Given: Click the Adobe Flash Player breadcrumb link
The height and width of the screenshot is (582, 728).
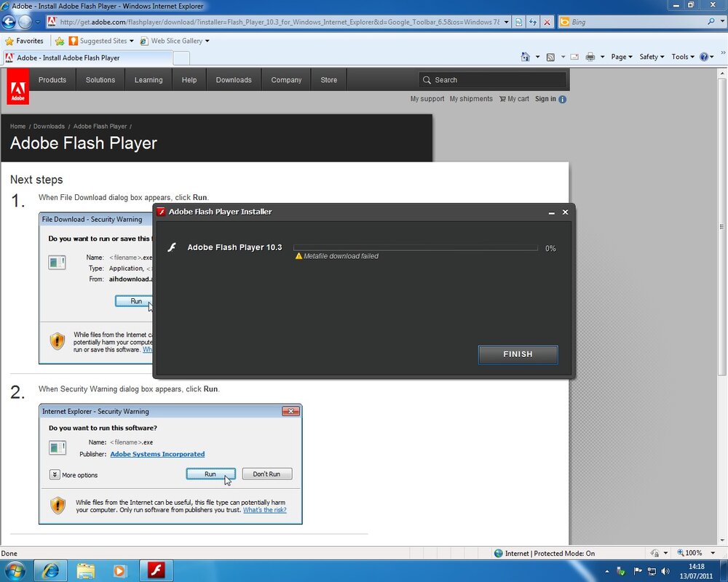Looking at the screenshot, I should tap(100, 127).
